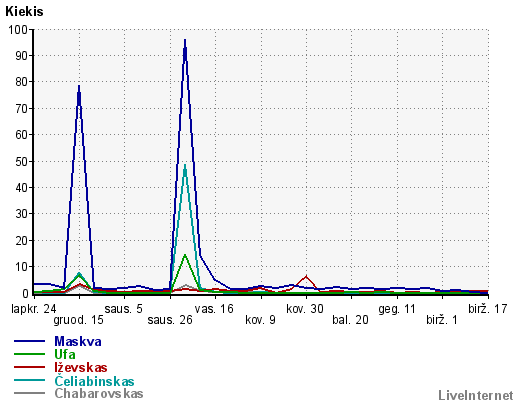Click the Ufa legend label
520x405 pixels.
coord(65,354)
